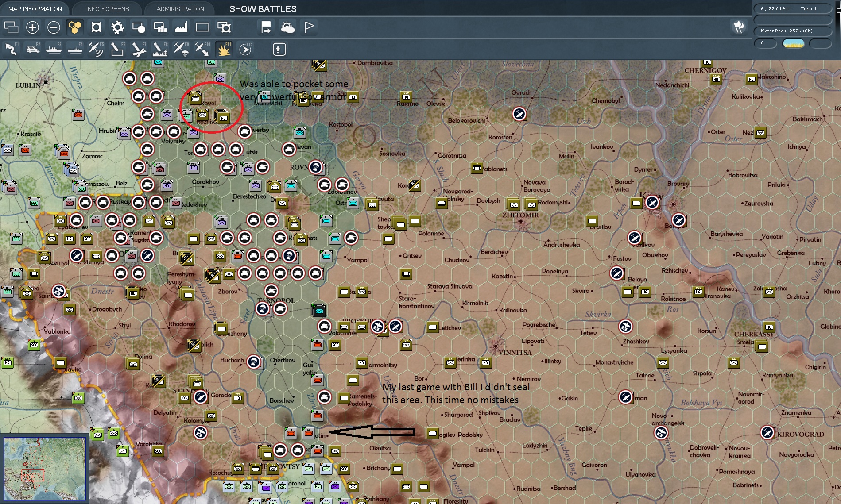This screenshot has width=841, height=504.
Task: Click the date and turn display
Action: 793,8
